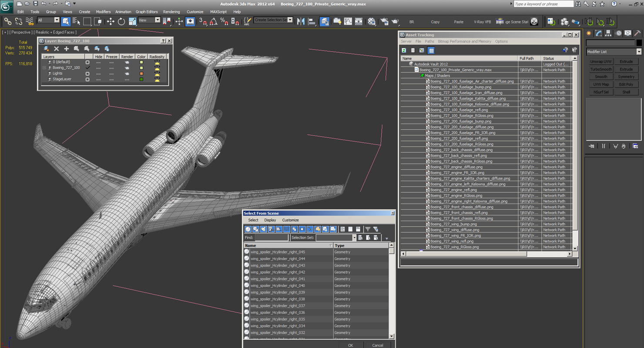Screen dimensions: 644x348
Task: Click OK in Select From Scene
Action: point(350,345)
